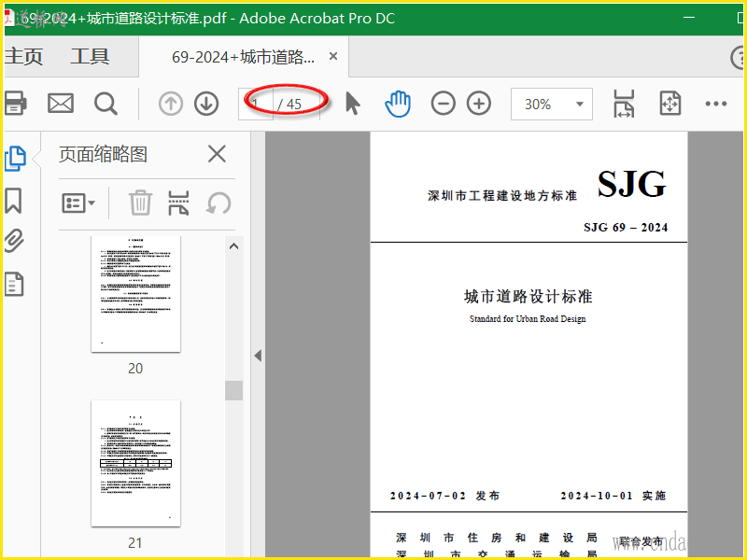The image size is (747, 560).
Task: Switch to the 工具 tab
Action: [x=90, y=56]
